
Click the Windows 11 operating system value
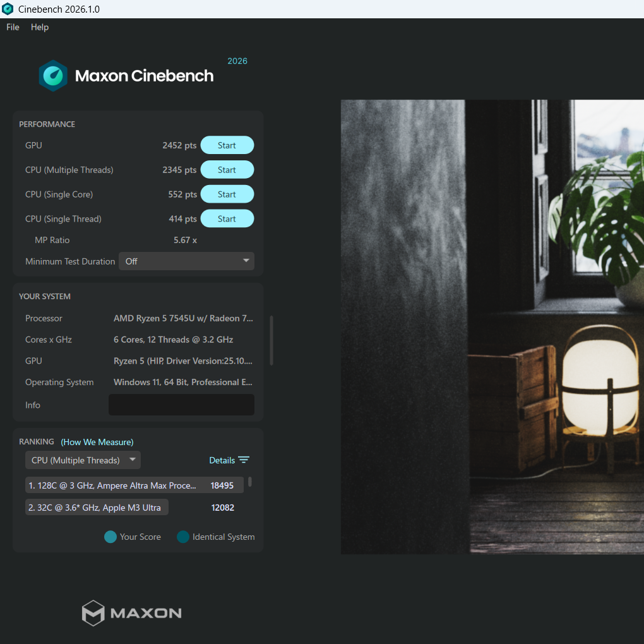[x=183, y=382]
